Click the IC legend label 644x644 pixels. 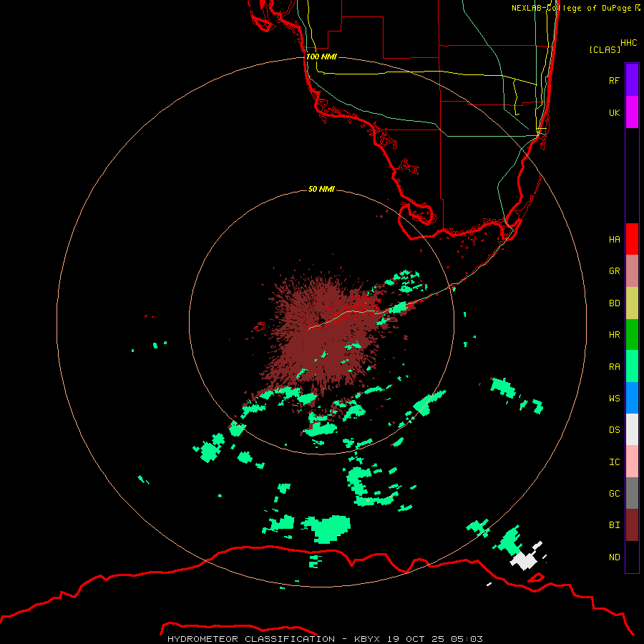pos(615,462)
